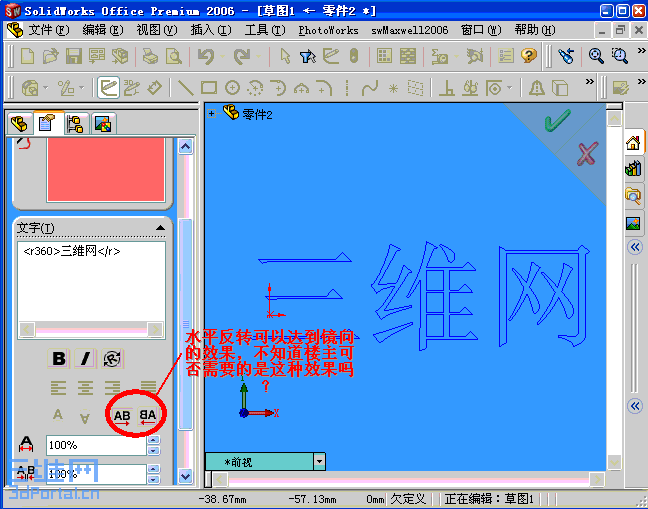This screenshot has height=509, width=648.
Task: Open Print Preview icon
Action: click(174, 56)
